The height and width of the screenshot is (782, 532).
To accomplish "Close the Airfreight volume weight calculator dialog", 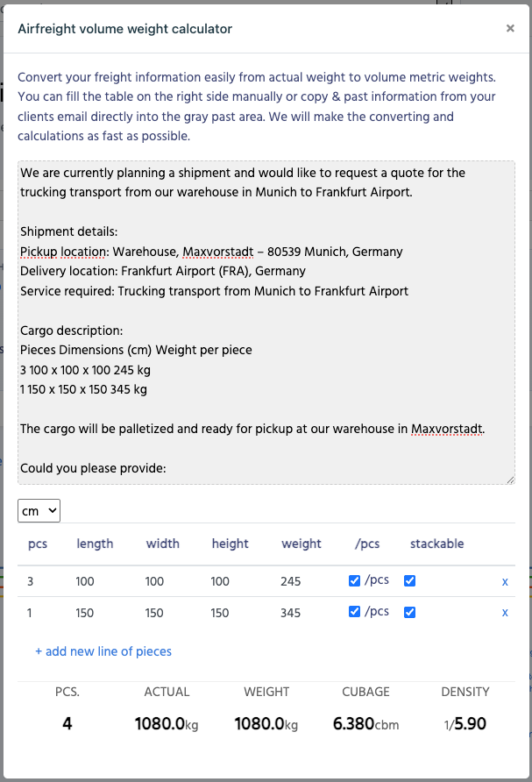I will click(510, 28).
